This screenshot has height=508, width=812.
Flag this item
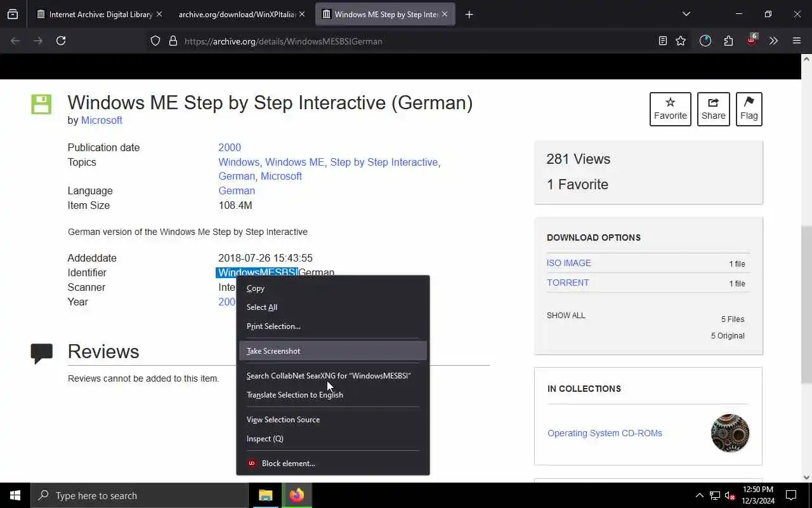749,109
